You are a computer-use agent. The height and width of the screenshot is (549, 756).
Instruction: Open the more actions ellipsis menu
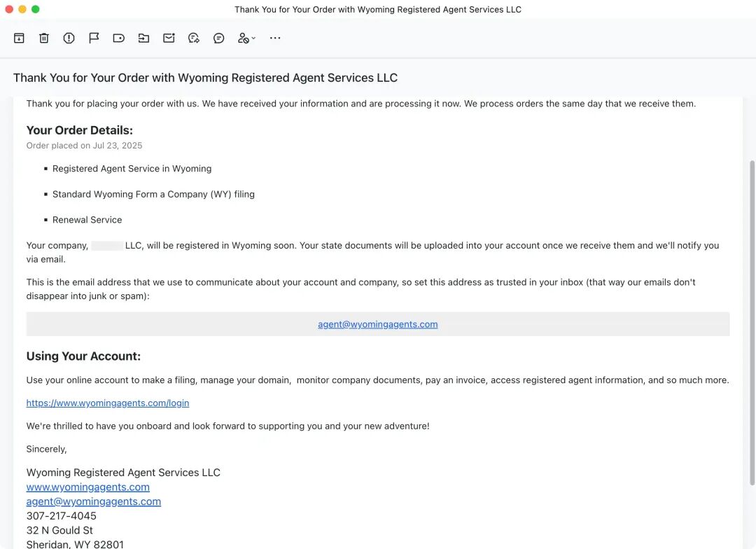click(x=275, y=39)
